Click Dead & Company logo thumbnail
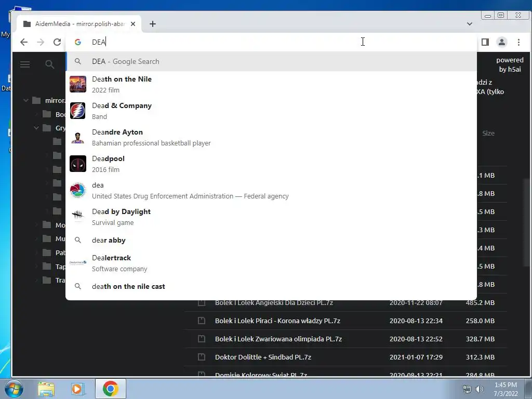The image size is (532, 399). pos(78,111)
